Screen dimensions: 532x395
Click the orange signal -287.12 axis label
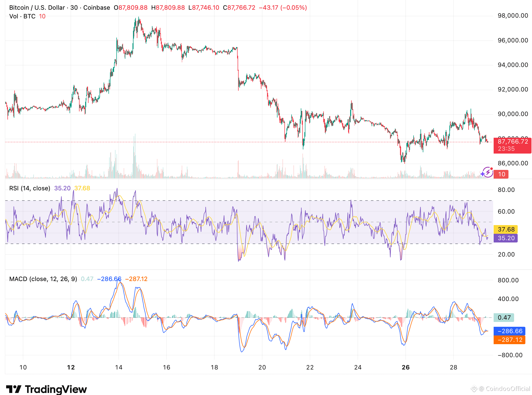point(509,340)
